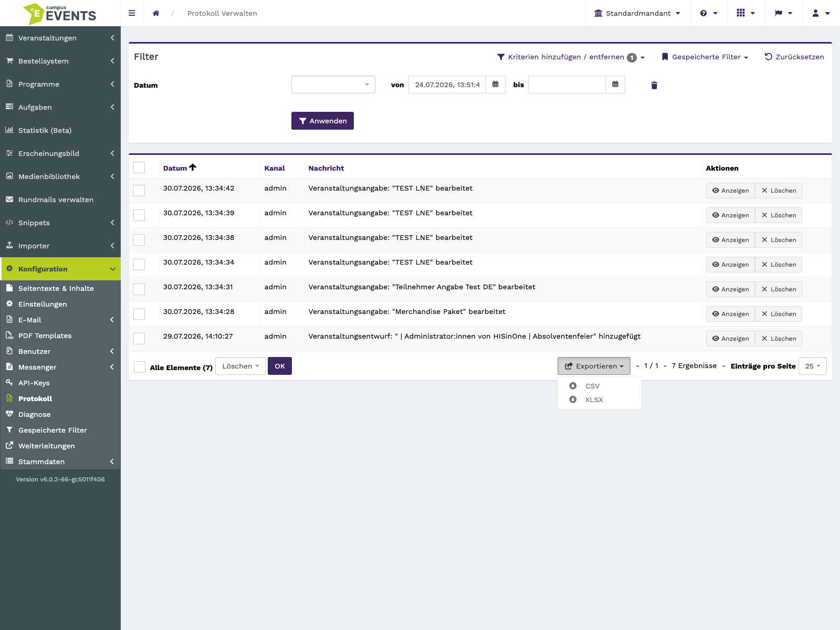The height and width of the screenshot is (630, 840).
Task: Open calendar picker for the 'von' date
Action: 496,85
